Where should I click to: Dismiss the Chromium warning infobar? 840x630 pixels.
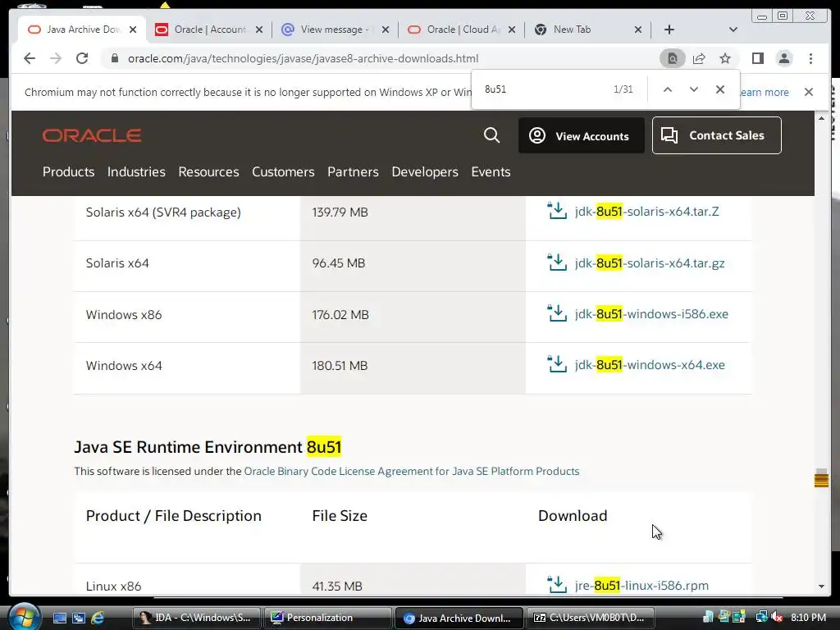point(809,92)
